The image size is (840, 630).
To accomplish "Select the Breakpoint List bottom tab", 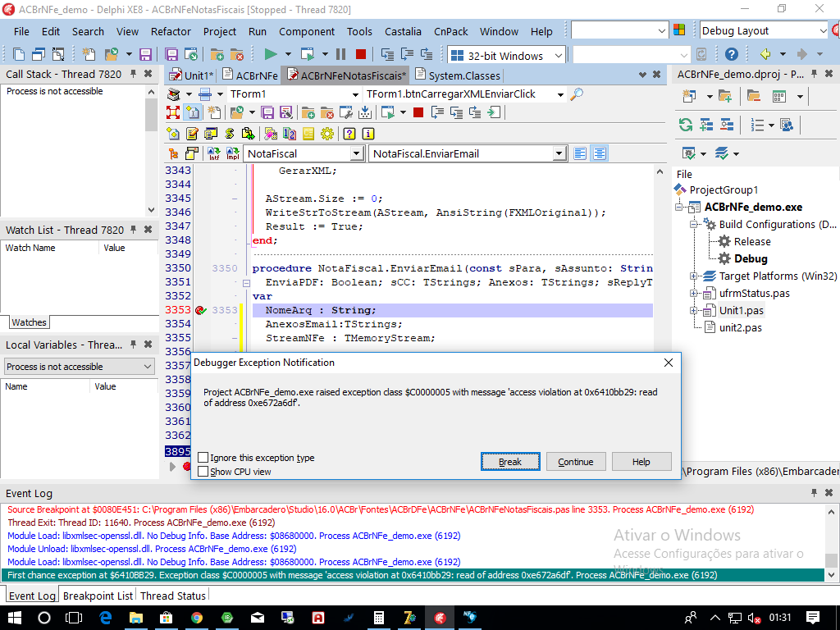I will (98, 596).
